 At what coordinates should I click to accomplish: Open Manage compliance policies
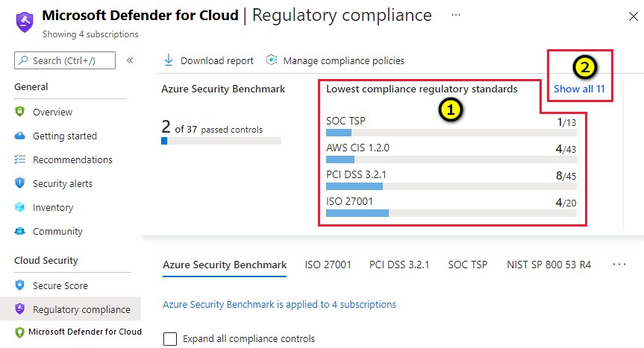336,60
